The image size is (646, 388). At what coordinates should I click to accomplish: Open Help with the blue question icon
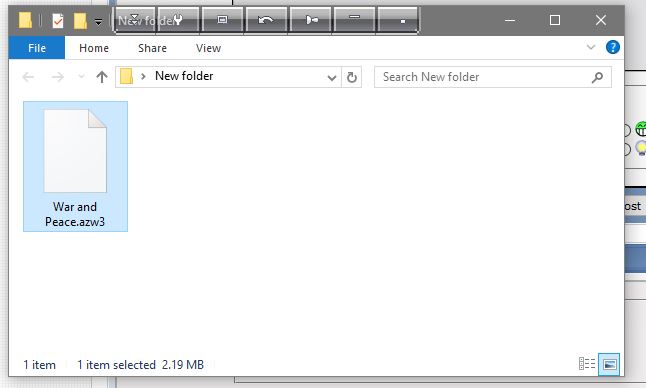coord(613,47)
